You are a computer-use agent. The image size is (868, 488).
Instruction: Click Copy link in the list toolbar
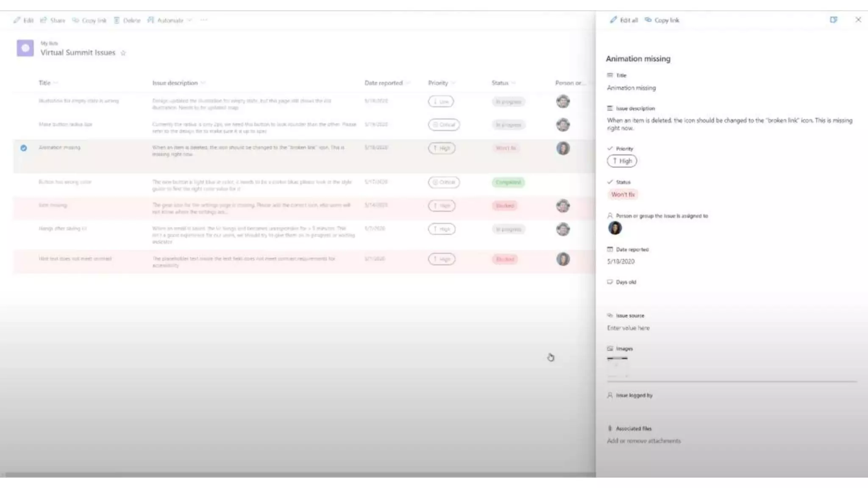tap(89, 20)
